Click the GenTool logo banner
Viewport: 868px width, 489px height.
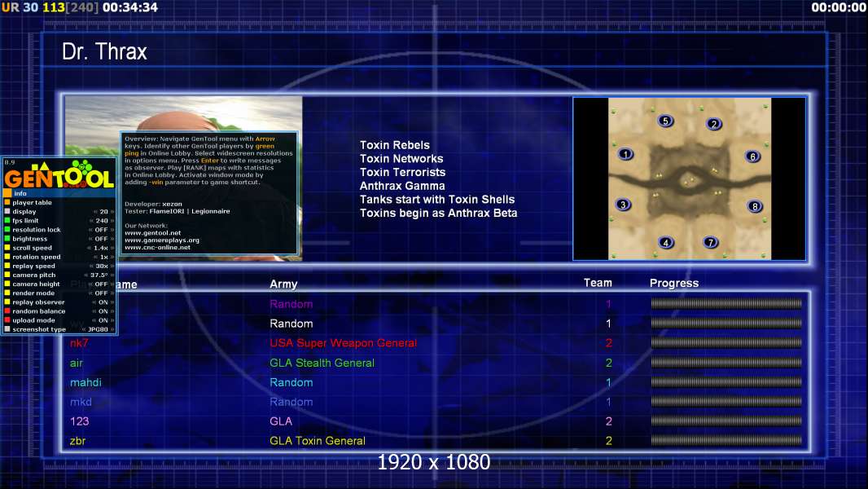click(x=59, y=174)
